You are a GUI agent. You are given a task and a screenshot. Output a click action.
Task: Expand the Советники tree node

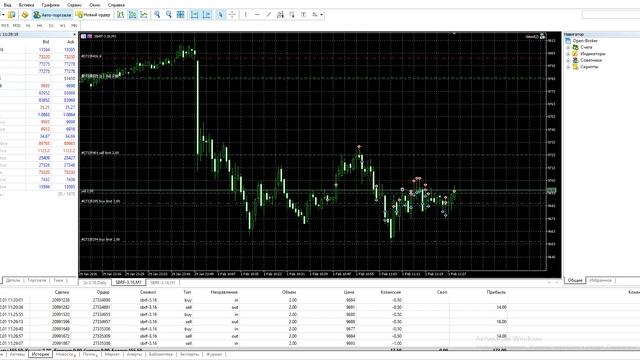pyautogui.click(x=568, y=60)
